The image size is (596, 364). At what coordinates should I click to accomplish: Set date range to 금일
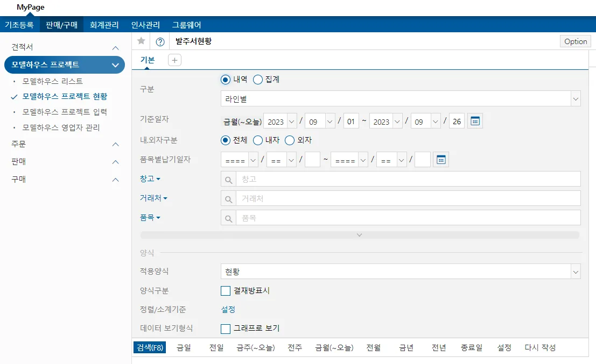pos(184,347)
